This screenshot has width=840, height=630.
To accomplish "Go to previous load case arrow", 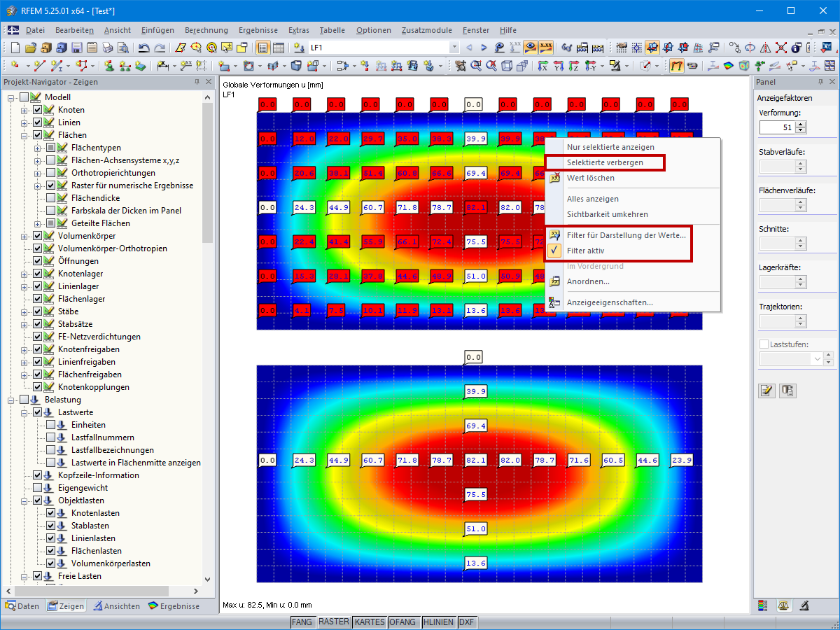I will (x=469, y=48).
